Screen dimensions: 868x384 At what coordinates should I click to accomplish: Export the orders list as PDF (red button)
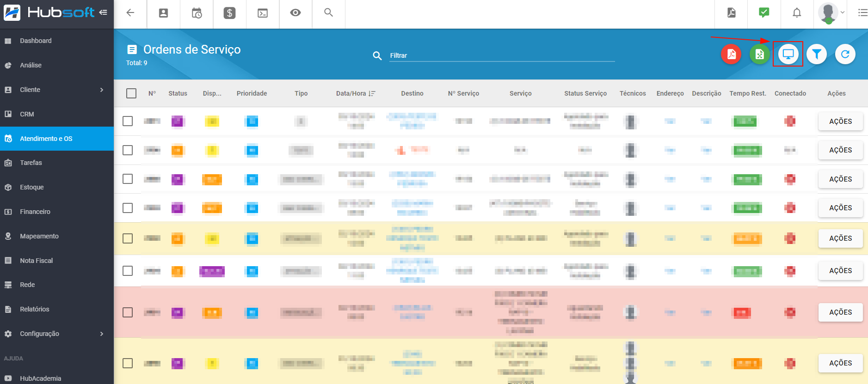[x=731, y=55]
